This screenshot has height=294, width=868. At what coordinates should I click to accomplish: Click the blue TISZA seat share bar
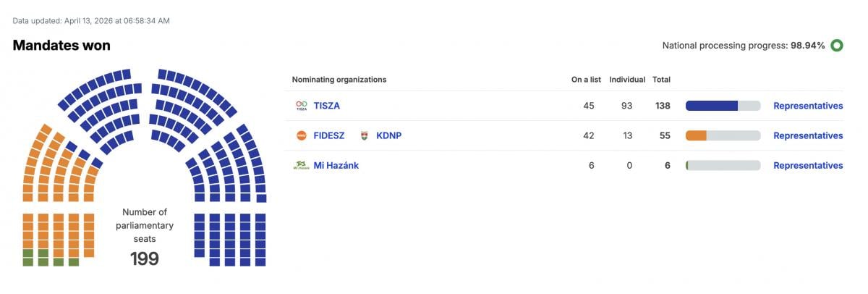click(x=712, y=106)
